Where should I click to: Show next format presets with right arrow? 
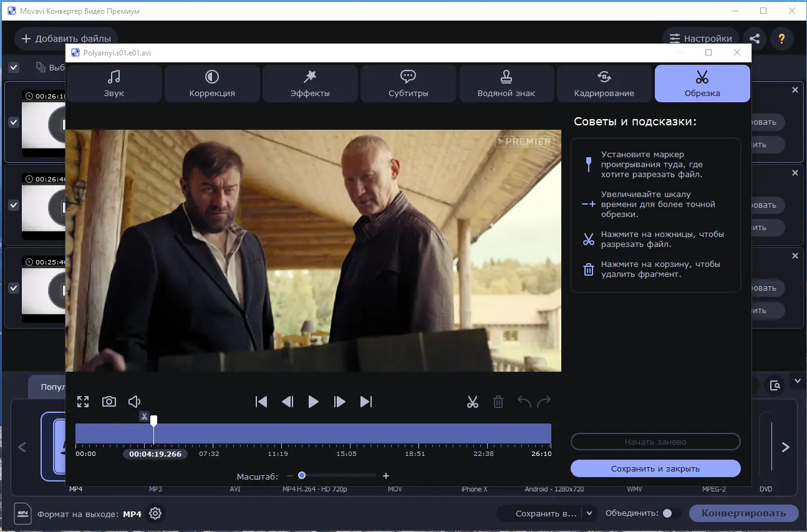tap(786, 447)
